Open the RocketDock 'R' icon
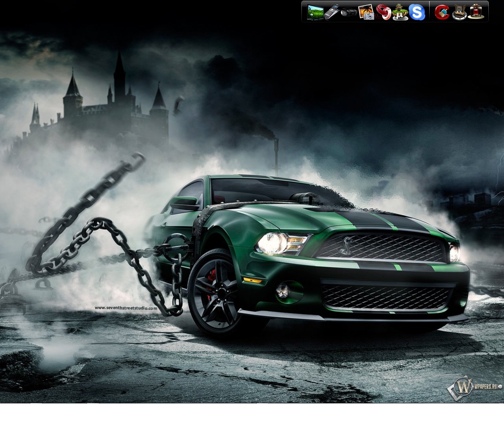Viewport: 504px width, 441px height. [459, 12]
